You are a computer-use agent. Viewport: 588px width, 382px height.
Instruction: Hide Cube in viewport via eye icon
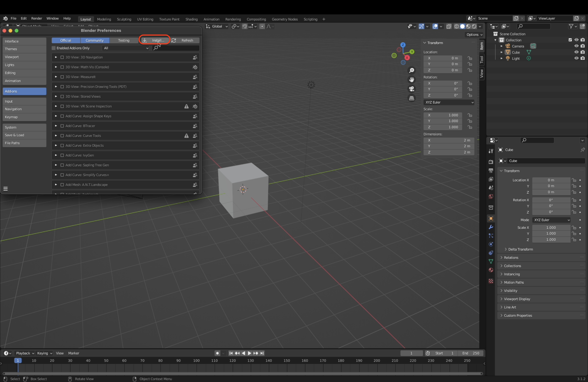pos(576,52)
